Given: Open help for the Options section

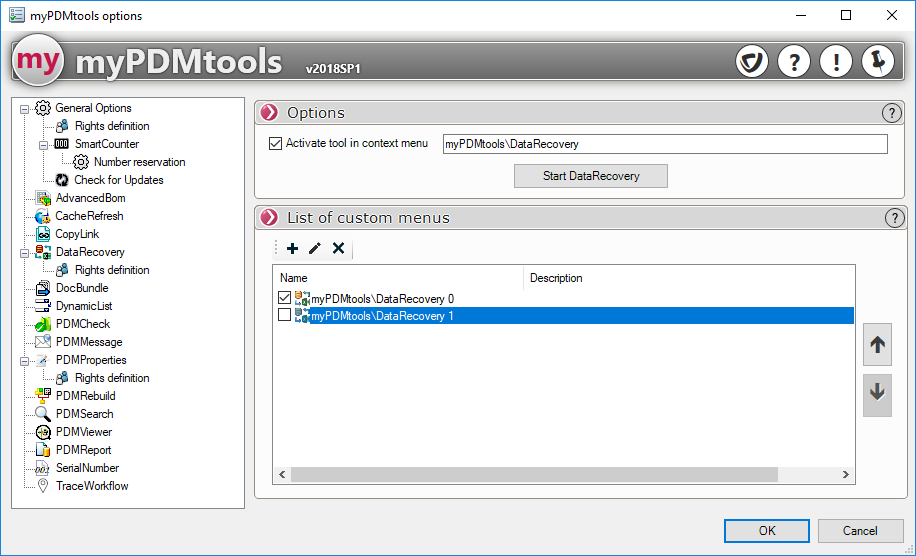Looking at the screenshot, I should 891,113.
